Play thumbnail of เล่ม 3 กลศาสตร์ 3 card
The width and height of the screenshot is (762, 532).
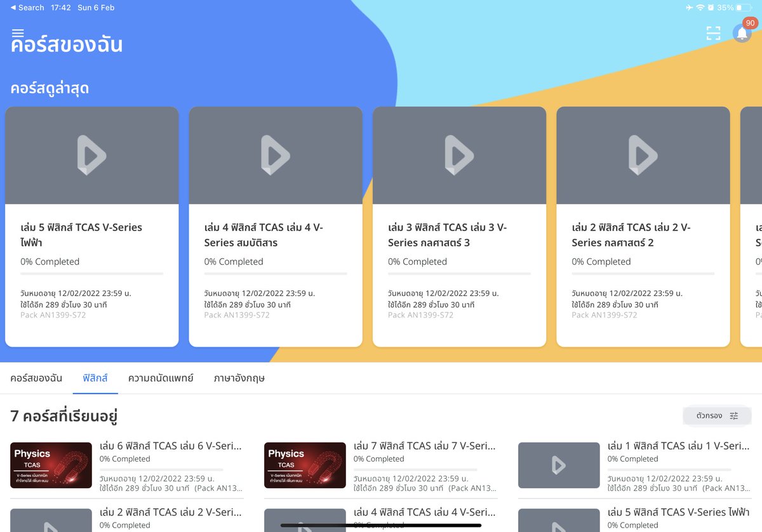[459, 156]
